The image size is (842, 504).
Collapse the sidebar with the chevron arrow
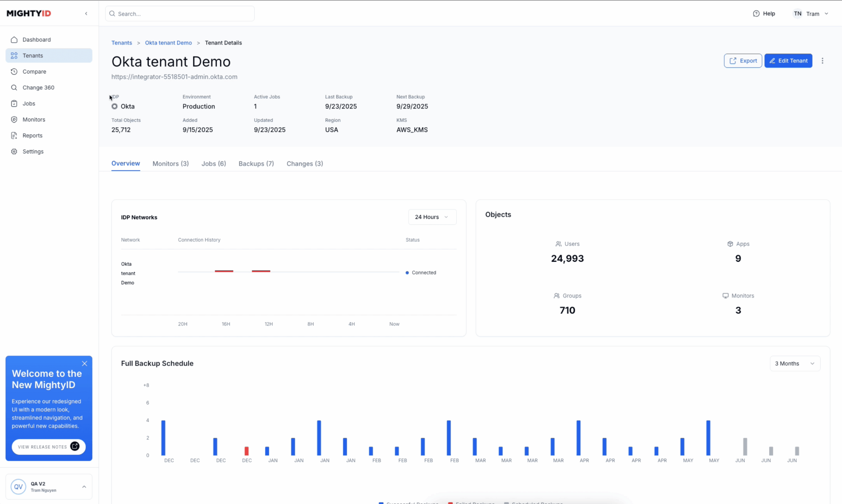tap(86, 13)
